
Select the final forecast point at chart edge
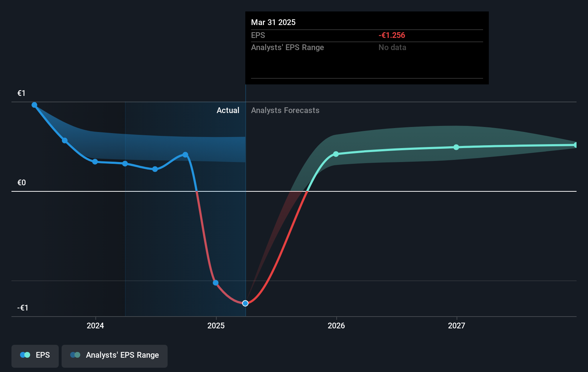[575, 145]
